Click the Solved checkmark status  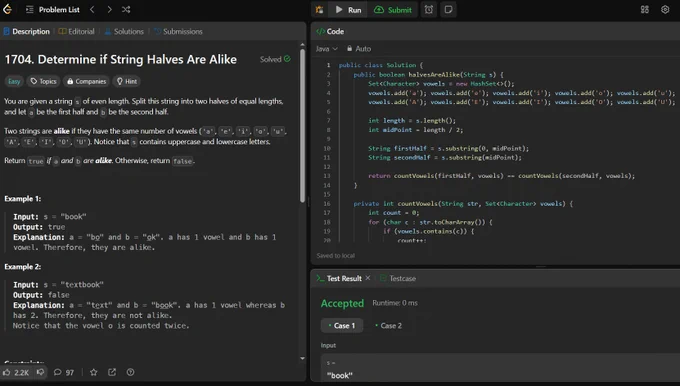tap(275, 59)
